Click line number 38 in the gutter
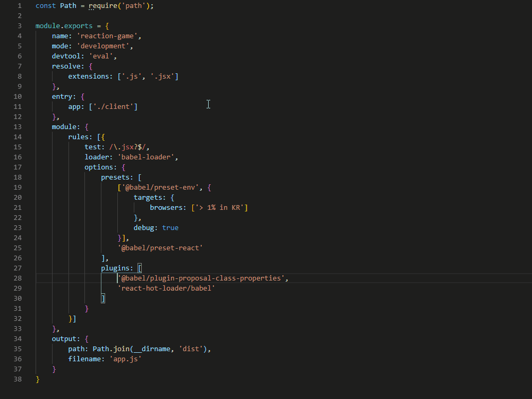This screenshot has height=399, width=532. click(18, 379)
